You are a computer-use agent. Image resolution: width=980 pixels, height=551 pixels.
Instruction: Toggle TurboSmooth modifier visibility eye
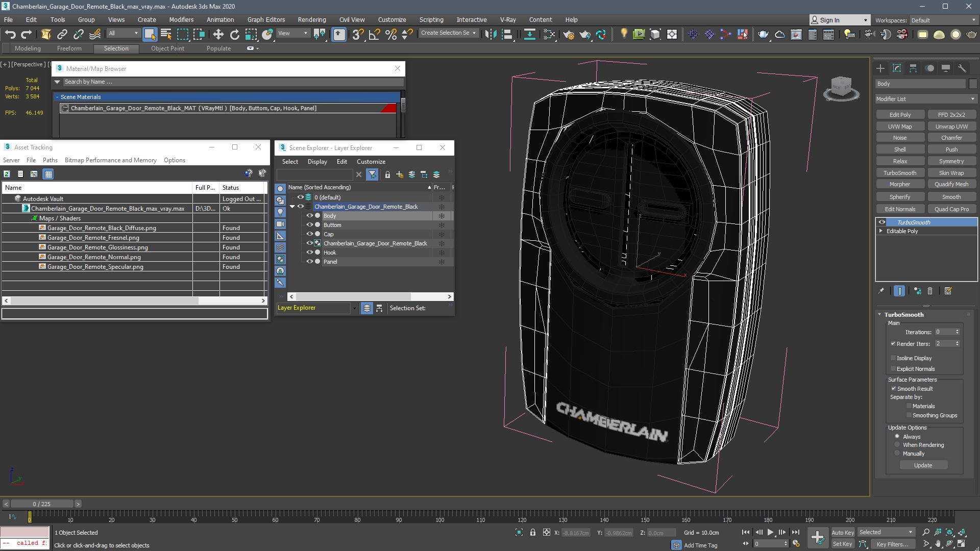pyautogui.click(x=881, y=222)
